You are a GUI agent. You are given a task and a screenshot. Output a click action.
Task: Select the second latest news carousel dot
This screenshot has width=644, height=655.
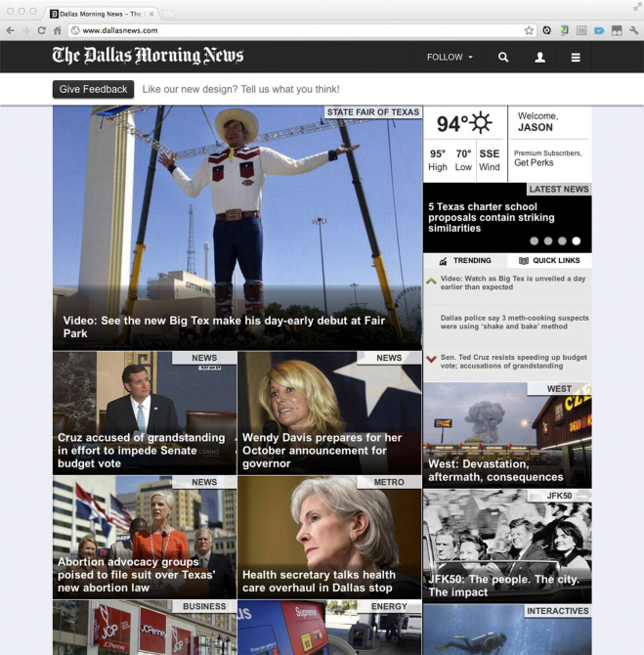coord(548,241)
